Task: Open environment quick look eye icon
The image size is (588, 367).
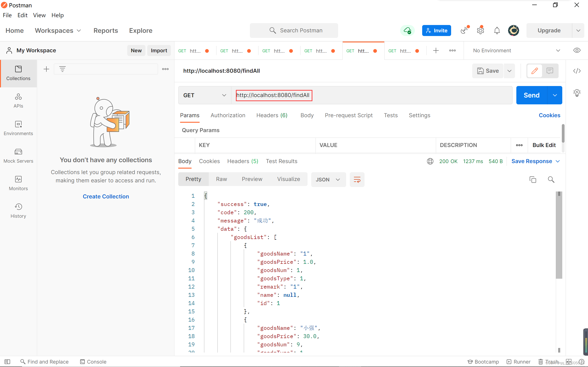Action: (x=577, y=50)
